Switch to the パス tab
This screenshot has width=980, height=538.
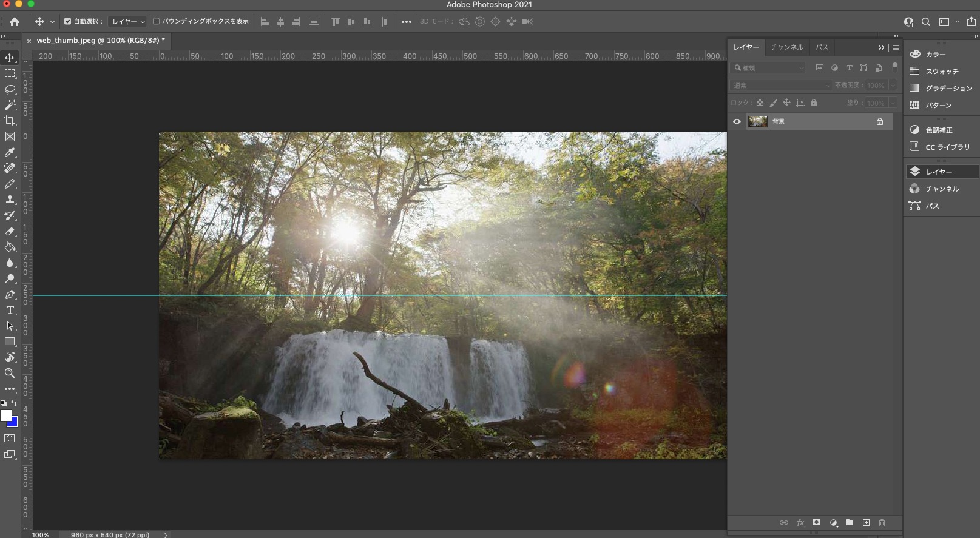822,47
